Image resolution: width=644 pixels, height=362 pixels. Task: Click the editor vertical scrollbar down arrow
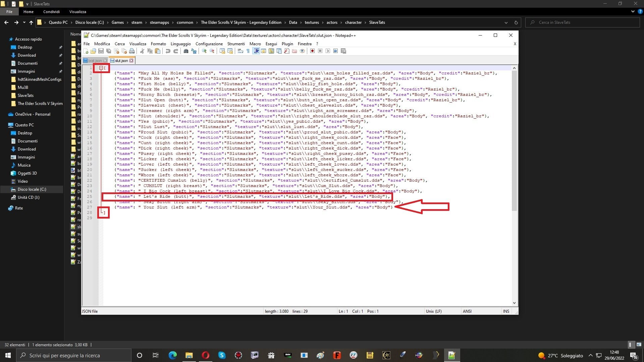pyautogui.click(x=514, y=303)
